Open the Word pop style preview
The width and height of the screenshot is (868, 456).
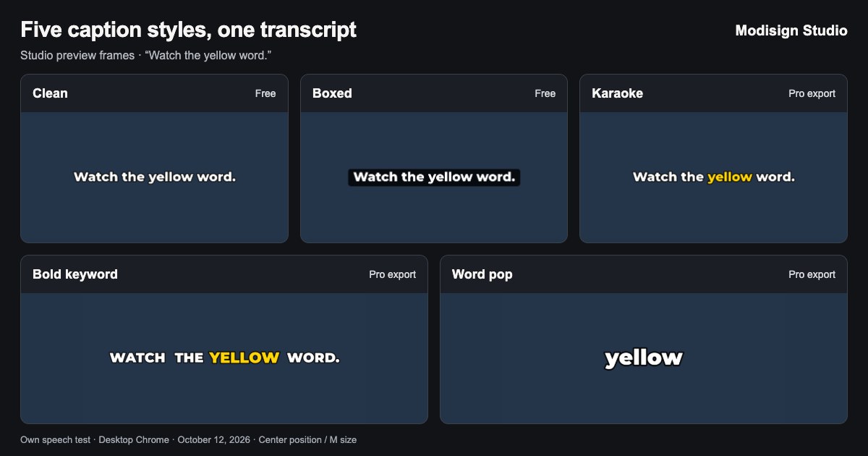[x=644, y=358]
